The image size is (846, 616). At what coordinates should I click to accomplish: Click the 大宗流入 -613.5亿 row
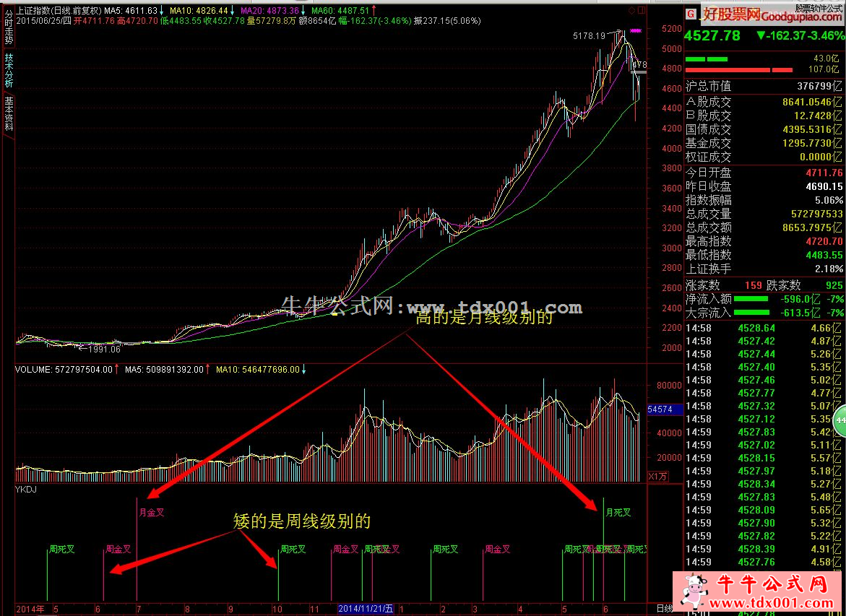click(764, 313)
